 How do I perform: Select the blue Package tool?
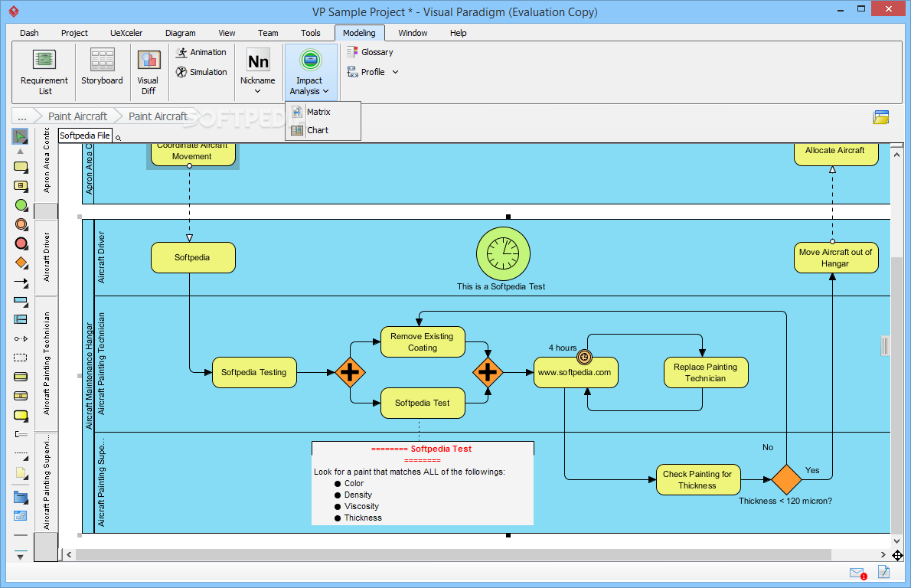(21, 498)
